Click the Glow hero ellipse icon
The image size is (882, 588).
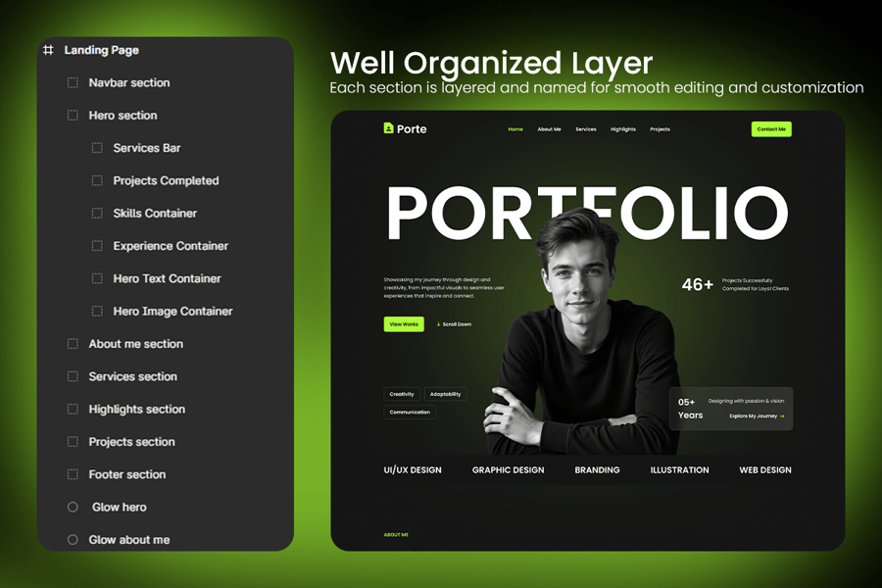73,508
